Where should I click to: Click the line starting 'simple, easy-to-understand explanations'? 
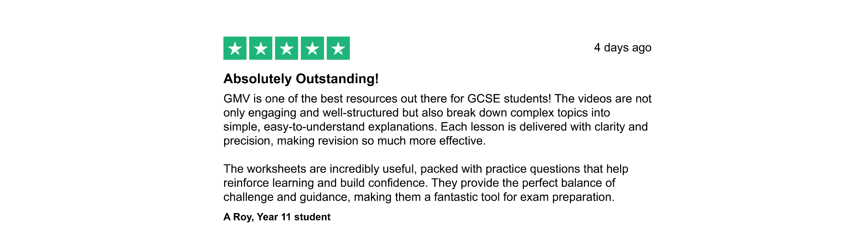pos(435,127)
